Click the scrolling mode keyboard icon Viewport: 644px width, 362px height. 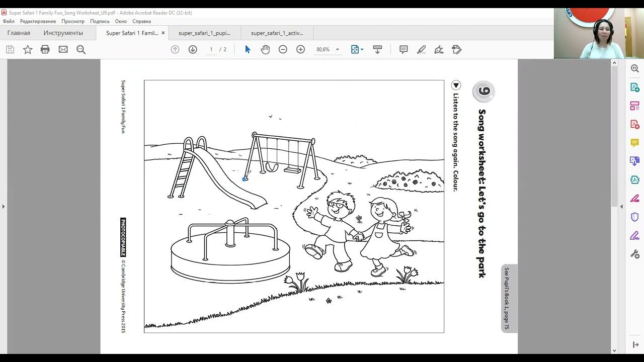377,49
